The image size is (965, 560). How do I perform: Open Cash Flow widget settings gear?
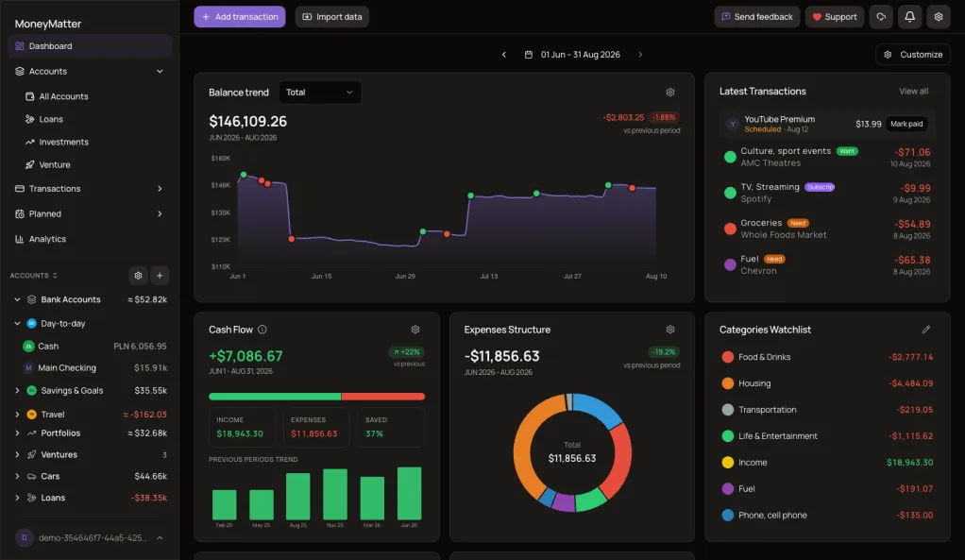[x=415, y=330]
